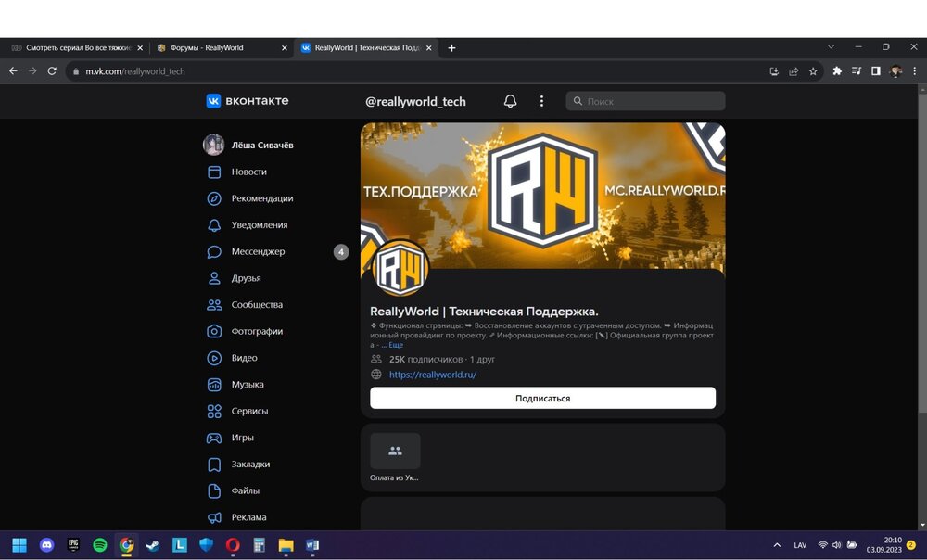
Task: Switch to Форумы - ReallyWorld tab
Action: tap(222, 48)
